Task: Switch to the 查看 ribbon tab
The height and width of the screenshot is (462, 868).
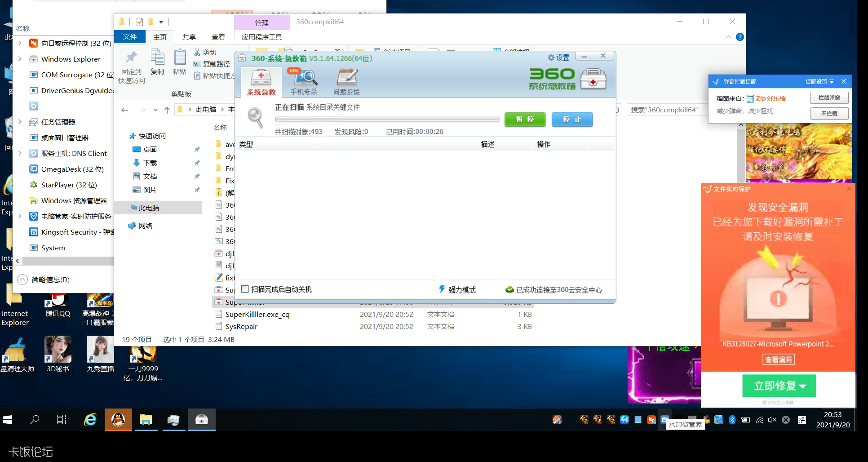Action: (218, 37)
